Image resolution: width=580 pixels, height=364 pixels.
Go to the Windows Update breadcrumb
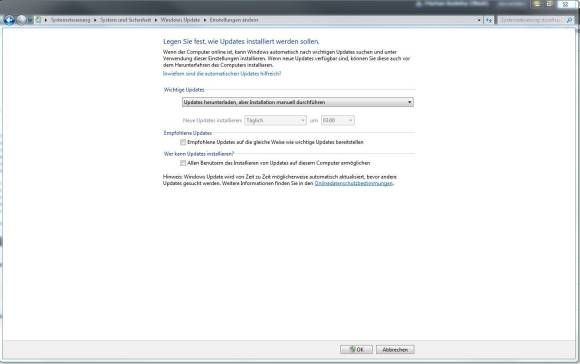[x=180, y=20]
